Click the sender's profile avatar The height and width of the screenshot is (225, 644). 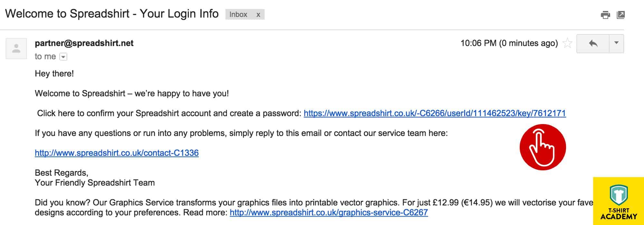click(16, 49)
